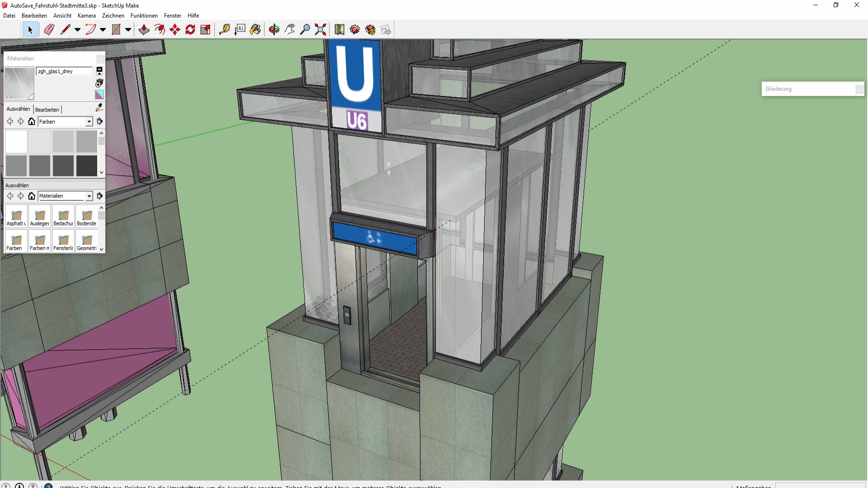Image resolution: width=868 pixels, height=488 pixels.
Task: Pick the pink Eraser tool
Action: [49, 30]
